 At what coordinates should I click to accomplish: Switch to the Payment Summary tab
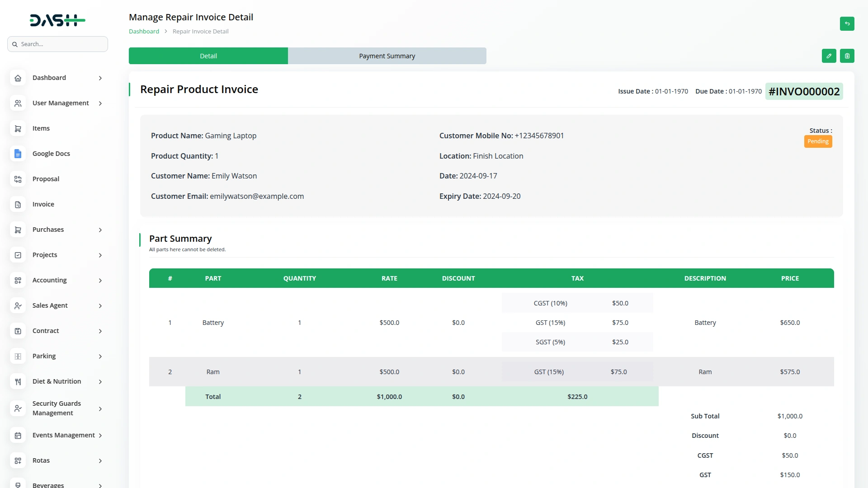coord(387,56)
